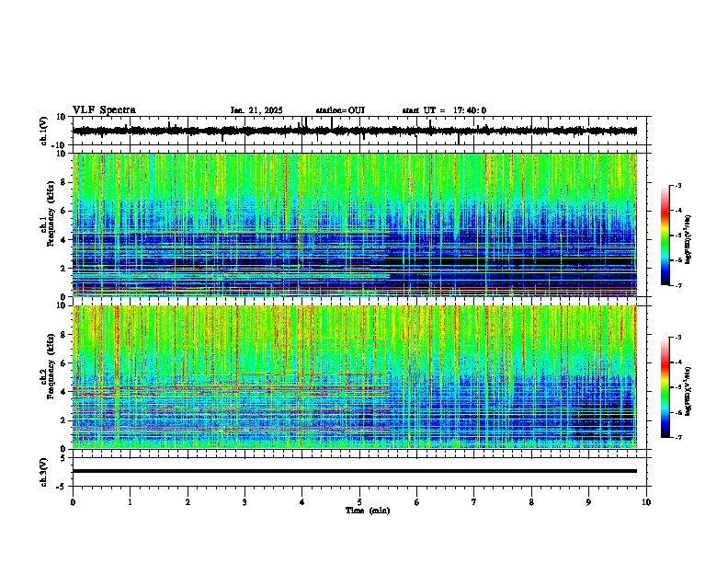Click the "station=OUI" header label

pyautogui.click(x=340, y=110)
